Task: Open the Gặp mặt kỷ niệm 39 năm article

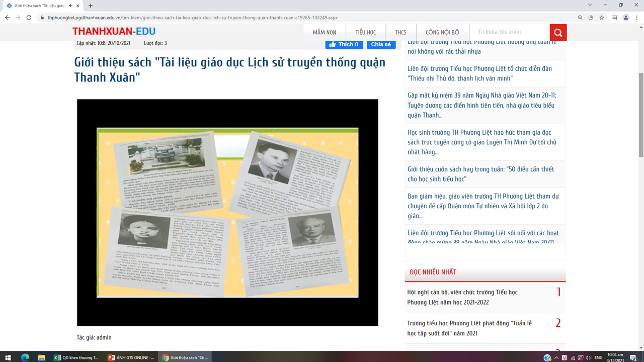Action: 482,105
